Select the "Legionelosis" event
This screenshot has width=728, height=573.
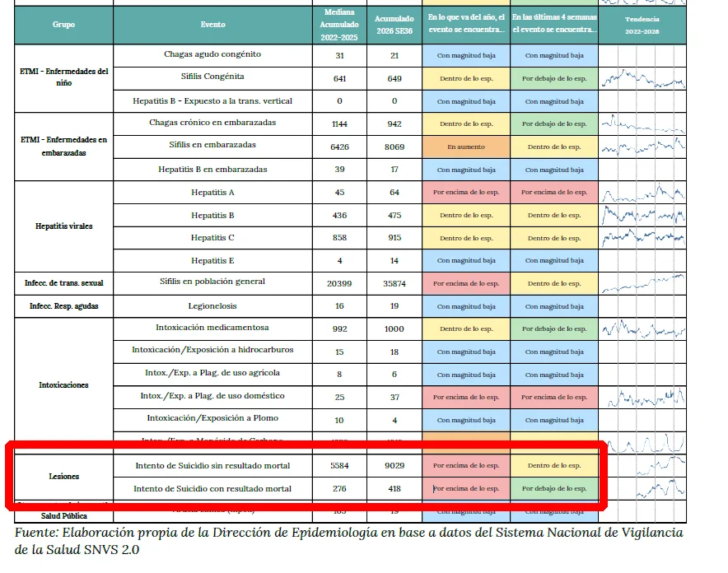pos(212,305)
